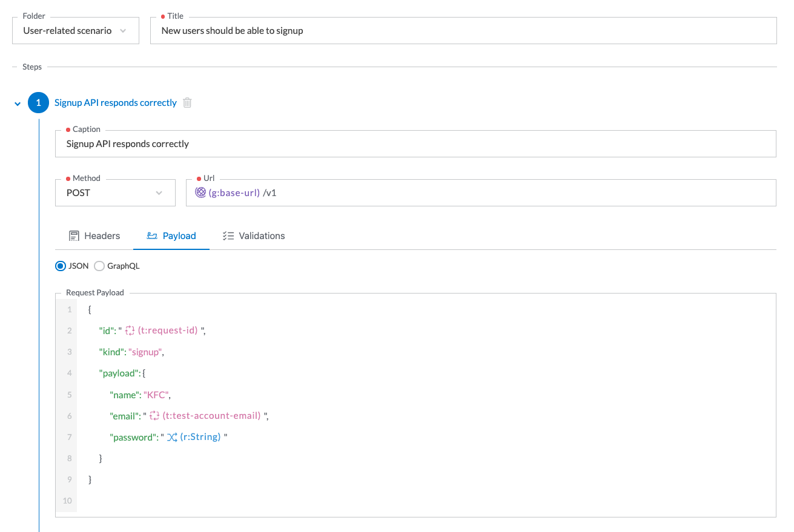Open the Method dropdown showing POST
Screen dimensions: 794x532
pos(115,192)
